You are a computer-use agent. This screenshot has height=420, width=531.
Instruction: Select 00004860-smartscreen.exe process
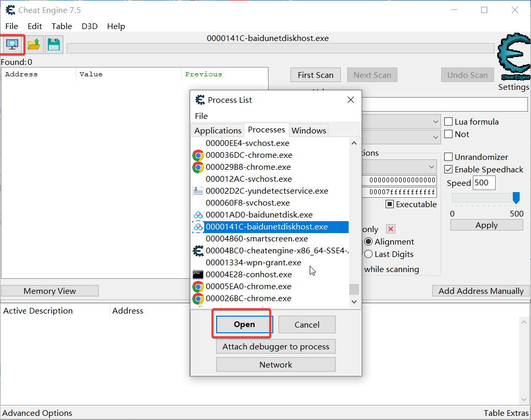(270, 239)
